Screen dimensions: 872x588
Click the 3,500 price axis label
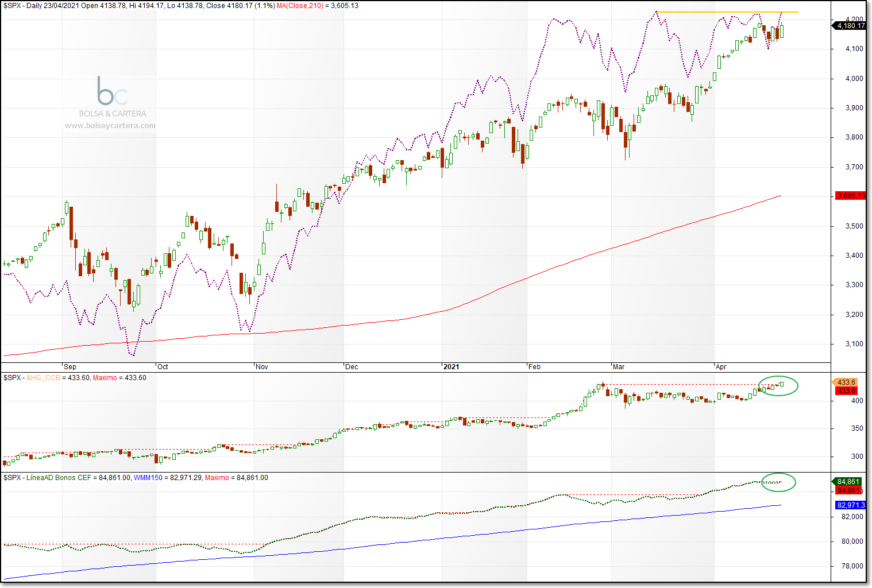854,226
